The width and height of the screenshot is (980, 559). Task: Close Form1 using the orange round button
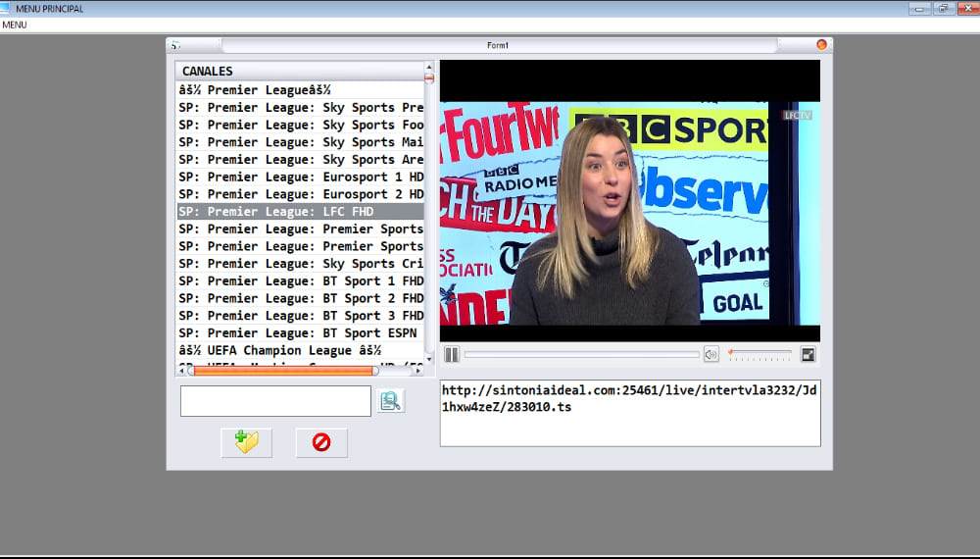pyautogui.click(x=821, y=44)
